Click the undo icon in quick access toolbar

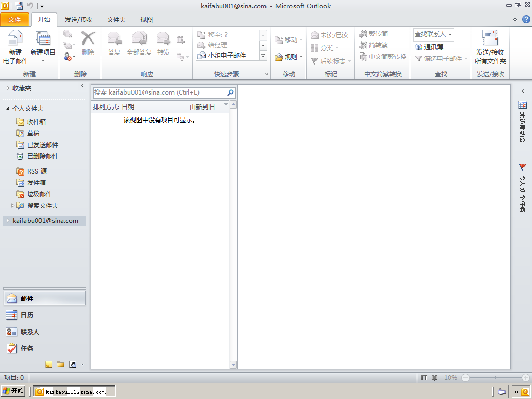30,6
